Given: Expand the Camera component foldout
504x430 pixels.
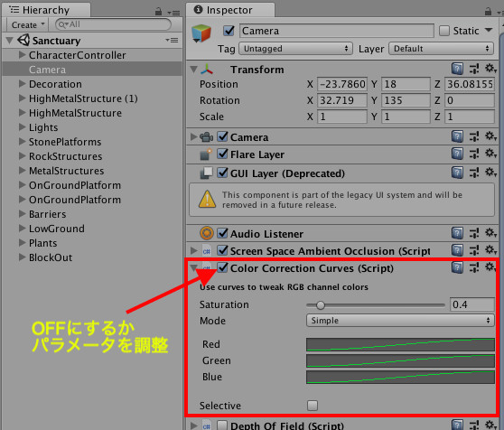Looking at the screenshot, I should [193, 137].
